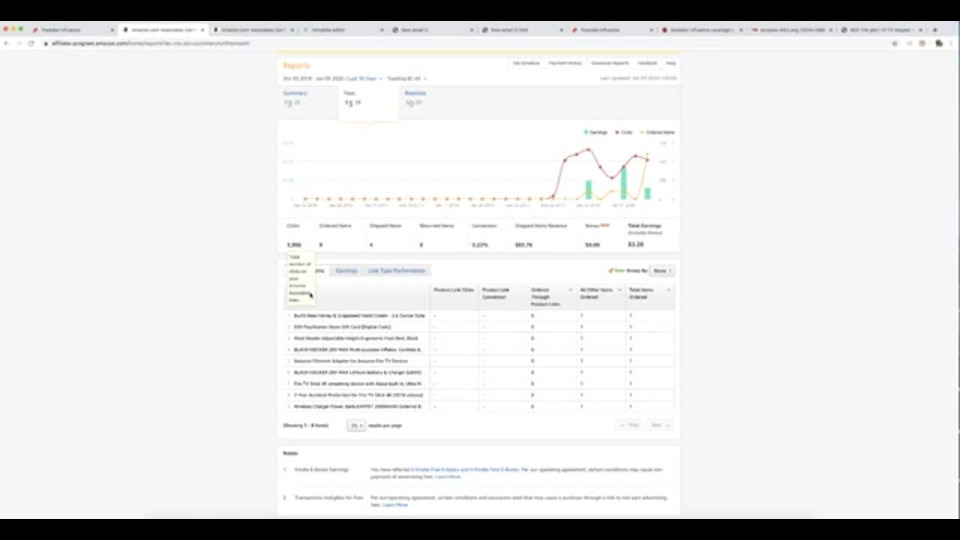Viewport: 960px width, 540px height.
Task: Click Learn More under Kindle E-Books Earnings
Action: coord(448,477)
